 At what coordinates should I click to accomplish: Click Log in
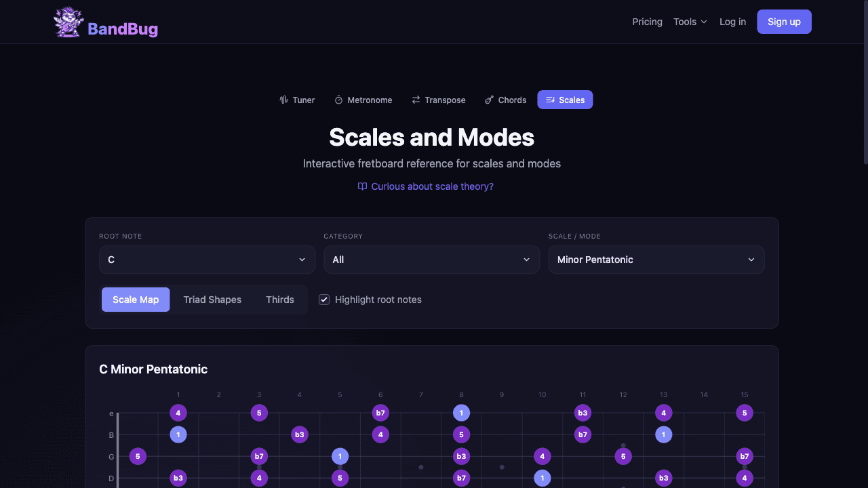pyautogui.click(x=732, y=22)
